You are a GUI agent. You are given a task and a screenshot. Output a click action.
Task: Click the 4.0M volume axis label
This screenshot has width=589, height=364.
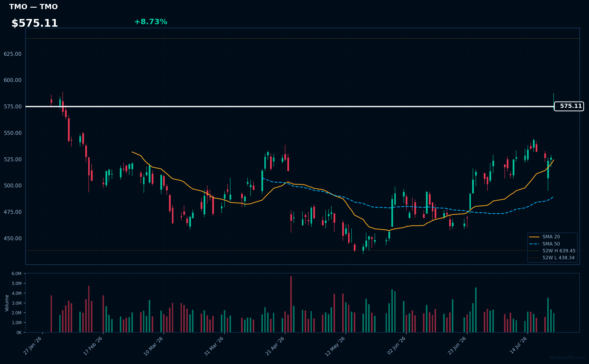[x=17, y=293]
